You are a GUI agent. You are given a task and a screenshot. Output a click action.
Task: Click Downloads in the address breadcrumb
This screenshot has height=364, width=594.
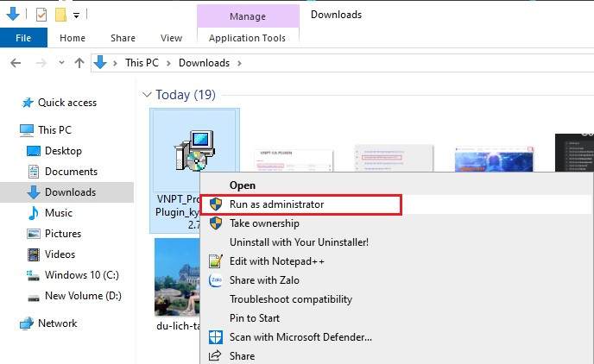click(x=204, y=63)
